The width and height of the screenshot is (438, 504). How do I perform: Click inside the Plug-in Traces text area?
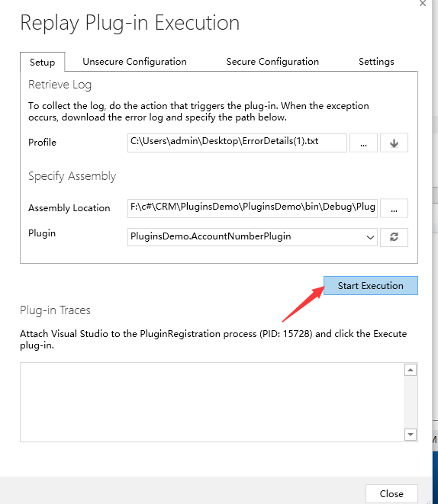pos(212,402)
